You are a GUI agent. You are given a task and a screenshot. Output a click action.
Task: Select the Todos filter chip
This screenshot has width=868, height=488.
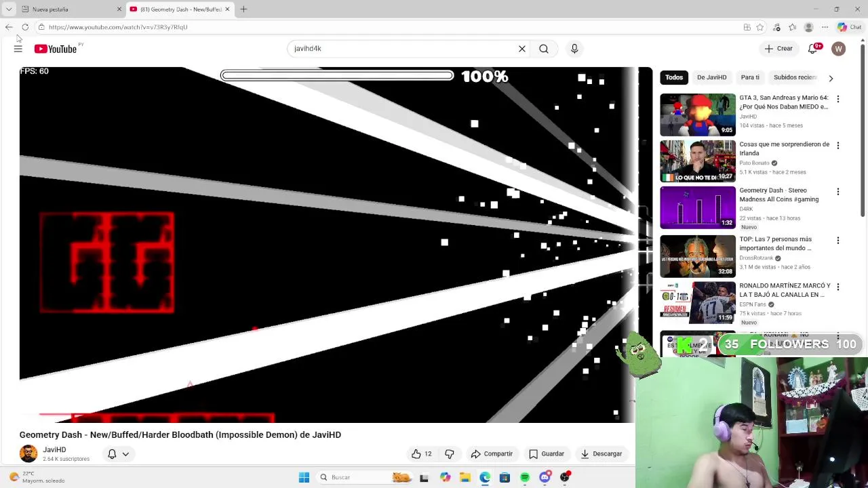[x=674, y=77]
